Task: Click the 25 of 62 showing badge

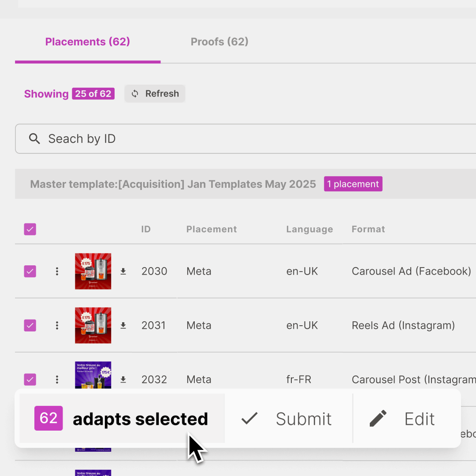Action: click(93, 93)
